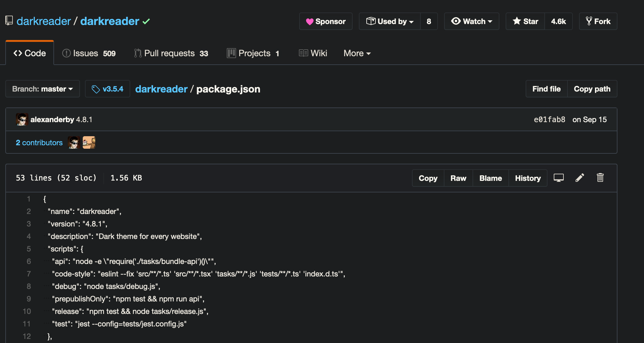644x343 pixels.
Task: Click the pencil edit file icon
Action: point(580,178)
